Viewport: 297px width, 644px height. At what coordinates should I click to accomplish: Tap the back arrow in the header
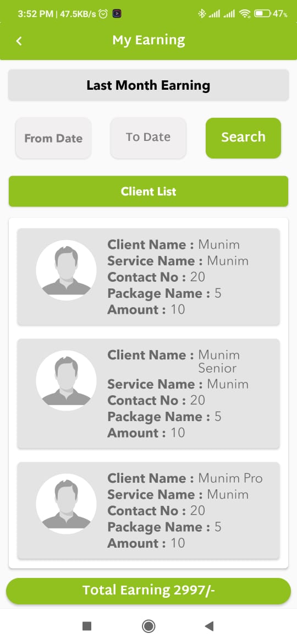tap(19, 41)
